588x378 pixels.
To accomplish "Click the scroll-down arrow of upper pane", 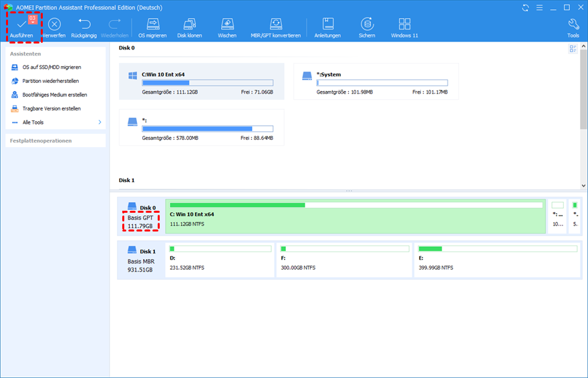I will click(x=583, y=185).
